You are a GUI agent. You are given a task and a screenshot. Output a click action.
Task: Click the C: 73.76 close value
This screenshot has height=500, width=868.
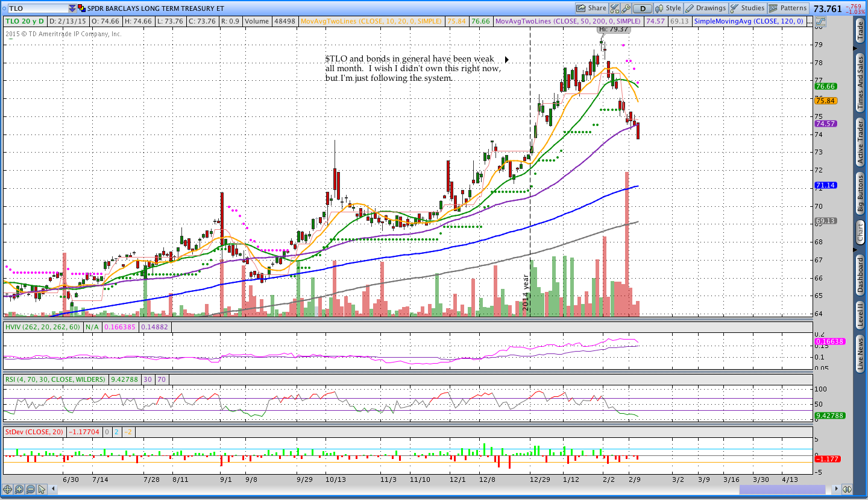pos(203,21)
